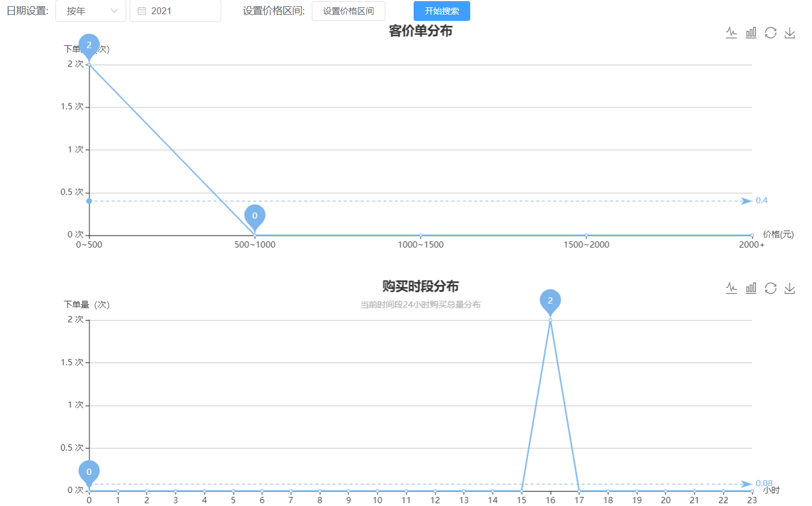Click the 1000~1500 data point

420,235
